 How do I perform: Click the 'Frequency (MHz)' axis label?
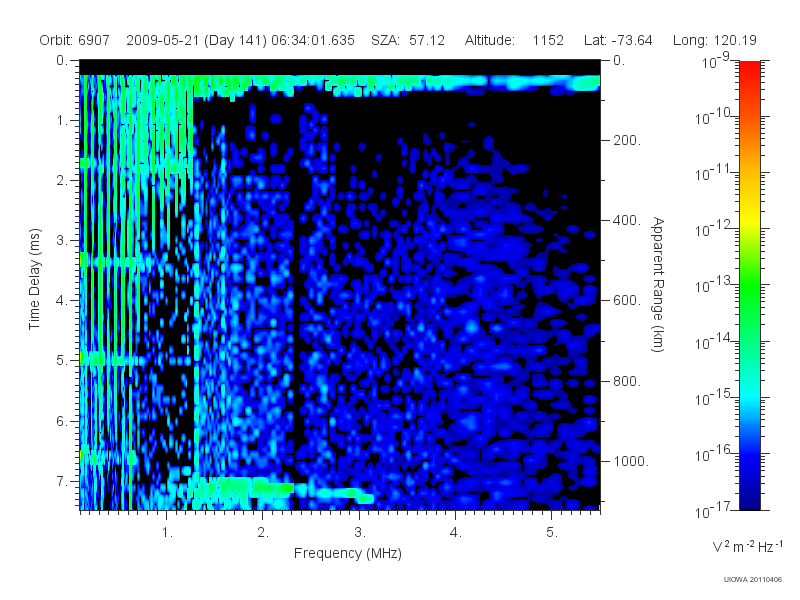coord(347,553)
